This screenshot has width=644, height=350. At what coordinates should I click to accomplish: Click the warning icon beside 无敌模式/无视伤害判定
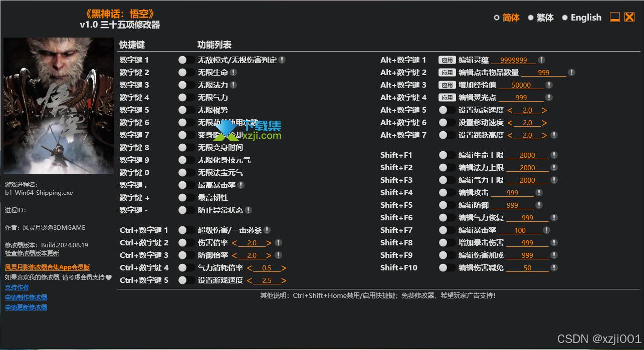point(282,60)
